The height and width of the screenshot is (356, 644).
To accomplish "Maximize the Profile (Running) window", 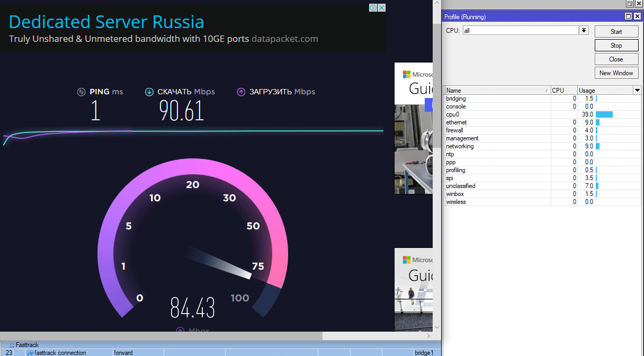I will (628, 16).
